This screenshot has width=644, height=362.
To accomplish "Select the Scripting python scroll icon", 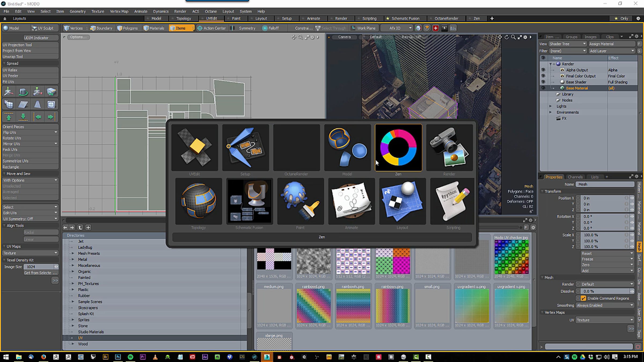I will tap(453, 201).
